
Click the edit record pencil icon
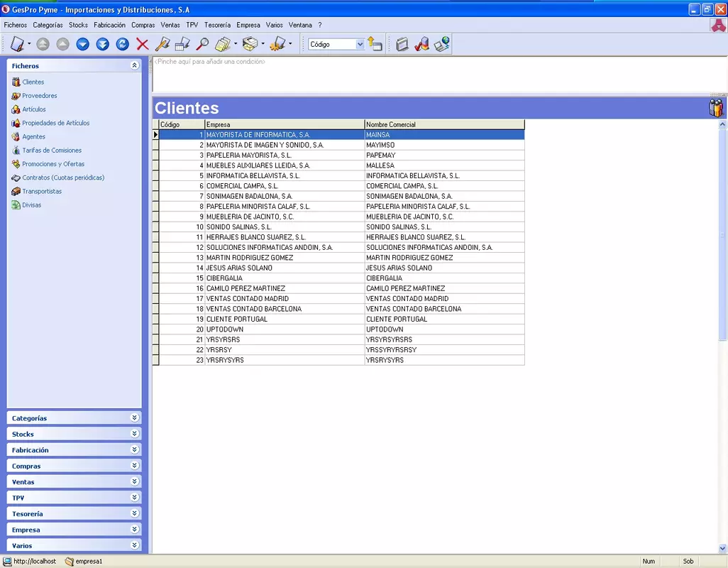click(x=162, y=44)
